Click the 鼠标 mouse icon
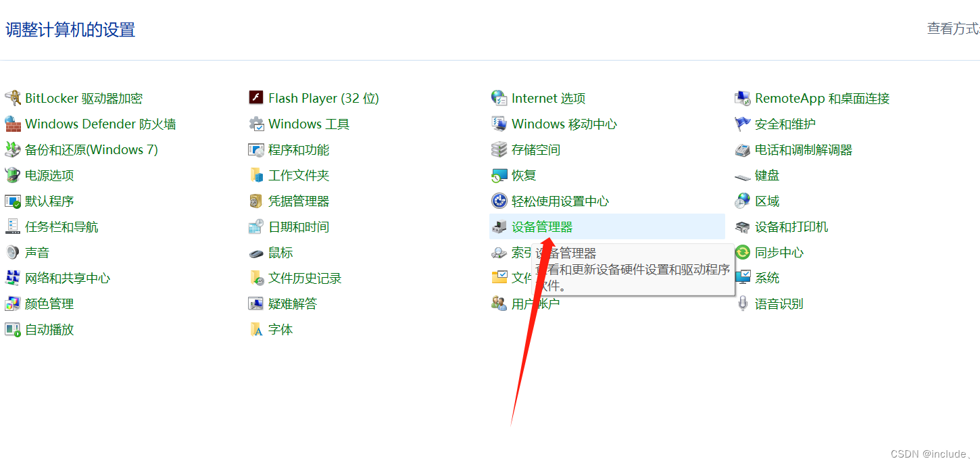Screen dimensions: 980x465 [x=256, y=252]
